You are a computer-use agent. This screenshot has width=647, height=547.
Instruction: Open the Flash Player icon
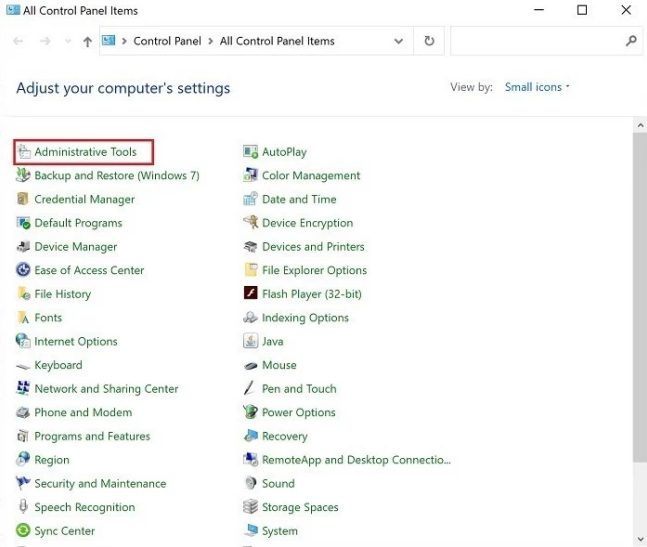click(x=250, y=293)
